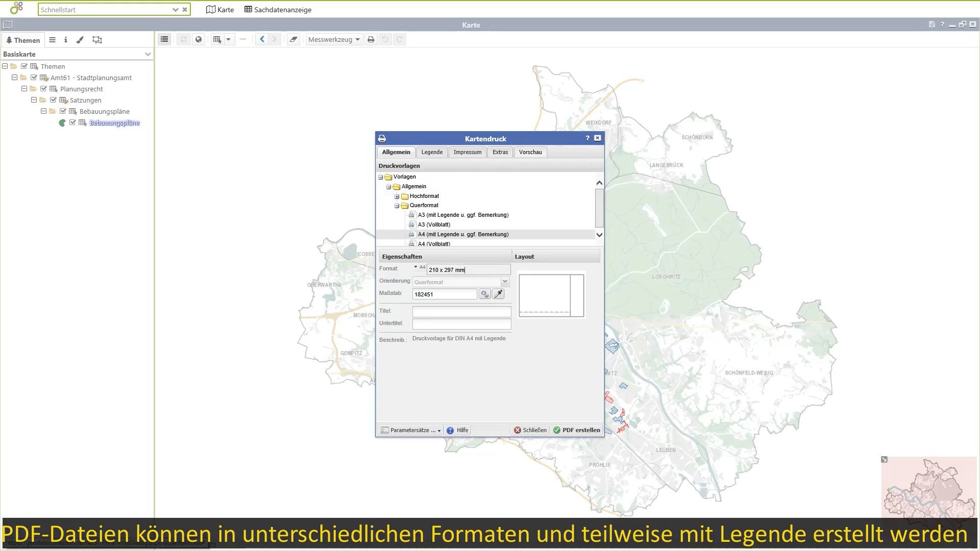The image size is (980, 551).
Task: Click the eyedropper icon next to Maßstab
Action: click(498, 294)
